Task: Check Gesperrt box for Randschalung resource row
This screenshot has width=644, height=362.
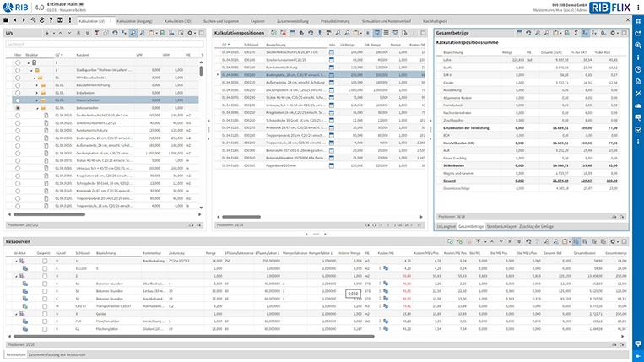Action: pos(45,261)
